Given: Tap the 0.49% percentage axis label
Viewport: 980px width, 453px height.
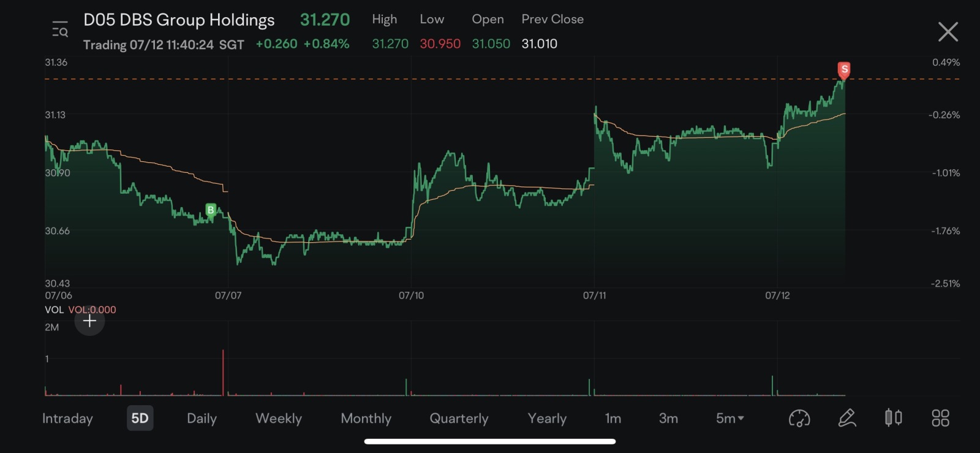Looking at the screenshot, I should click(x=946, y=63).
